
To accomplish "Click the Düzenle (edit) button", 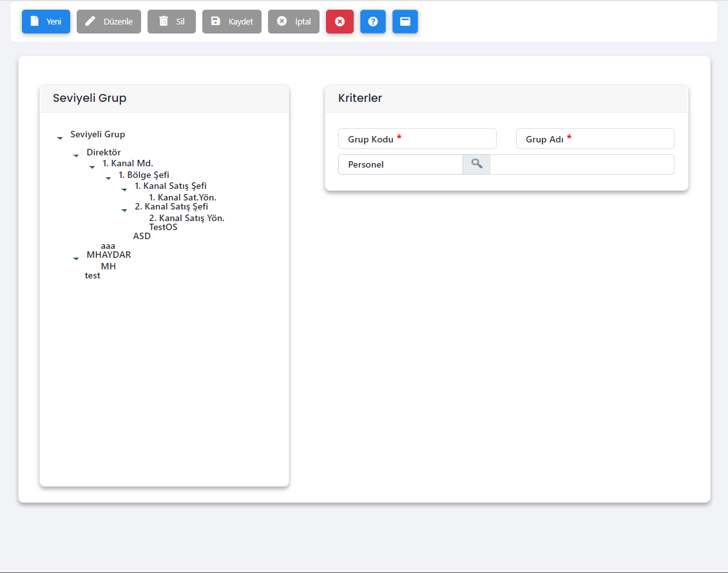I will click(x=109, y=21).
